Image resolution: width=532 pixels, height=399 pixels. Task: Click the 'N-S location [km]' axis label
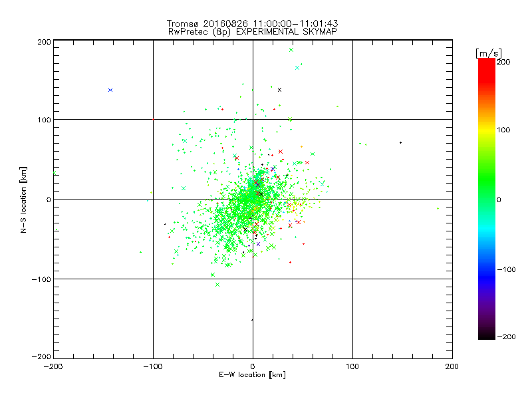click(23, 200)
